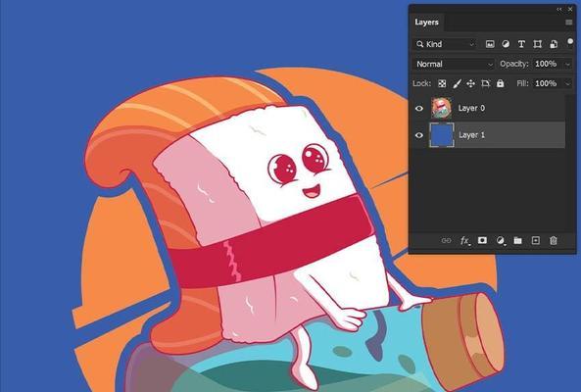Create a new group folder
Screen dimensions: 581x392
click(x=517, y=241)
